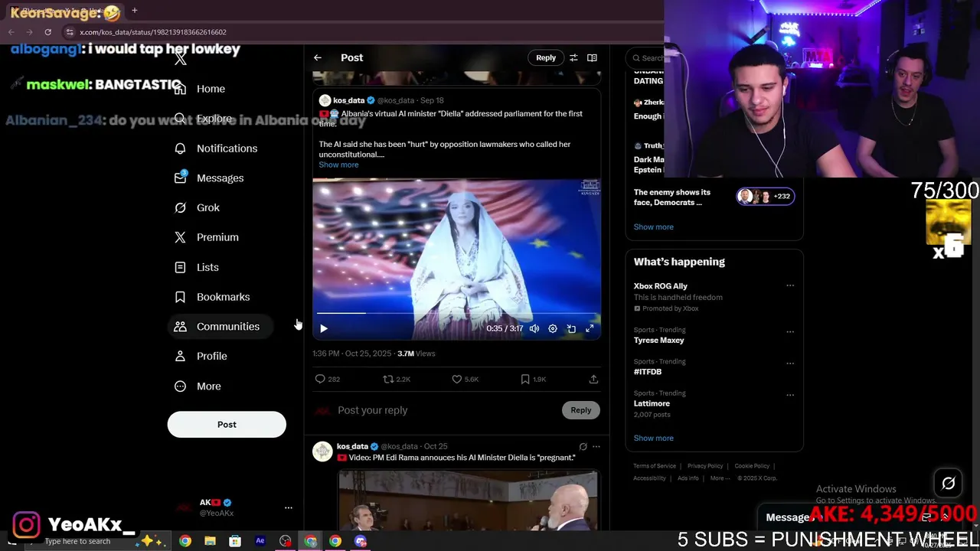Go back using the arrow beside Post

[x=318, y=57]
